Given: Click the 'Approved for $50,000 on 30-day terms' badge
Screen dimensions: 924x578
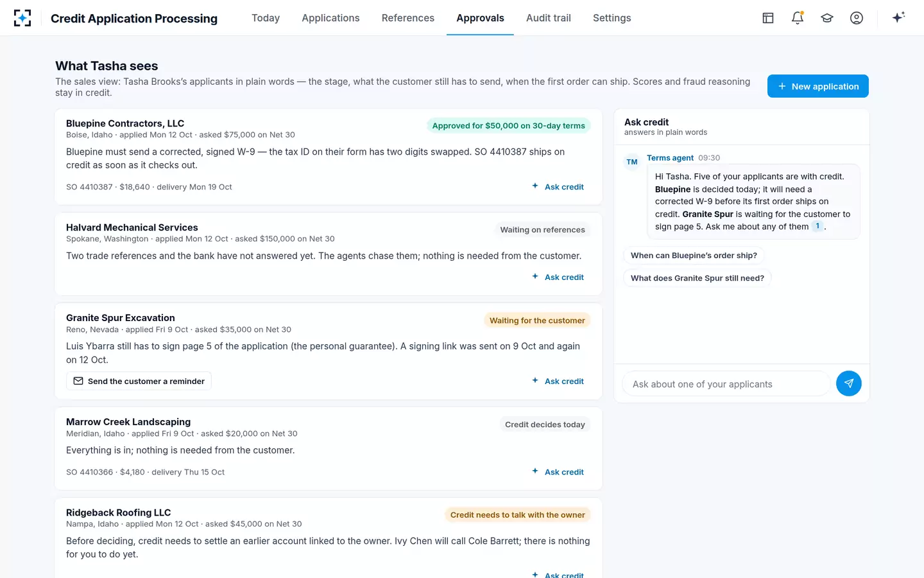Looking at the screenshot, I should (508, 126).
